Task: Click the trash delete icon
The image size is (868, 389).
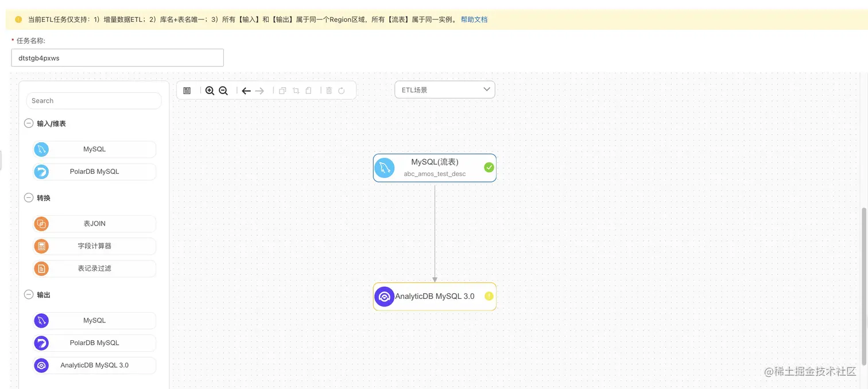Action: coord(329,91)
